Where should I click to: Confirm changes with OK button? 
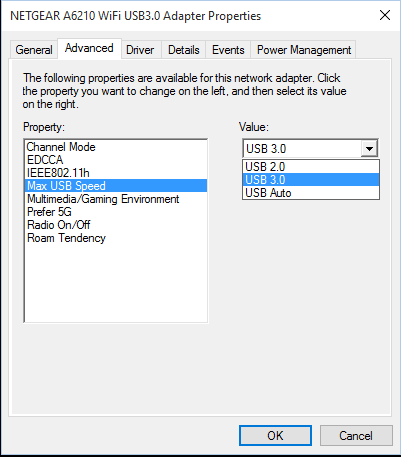275,436
